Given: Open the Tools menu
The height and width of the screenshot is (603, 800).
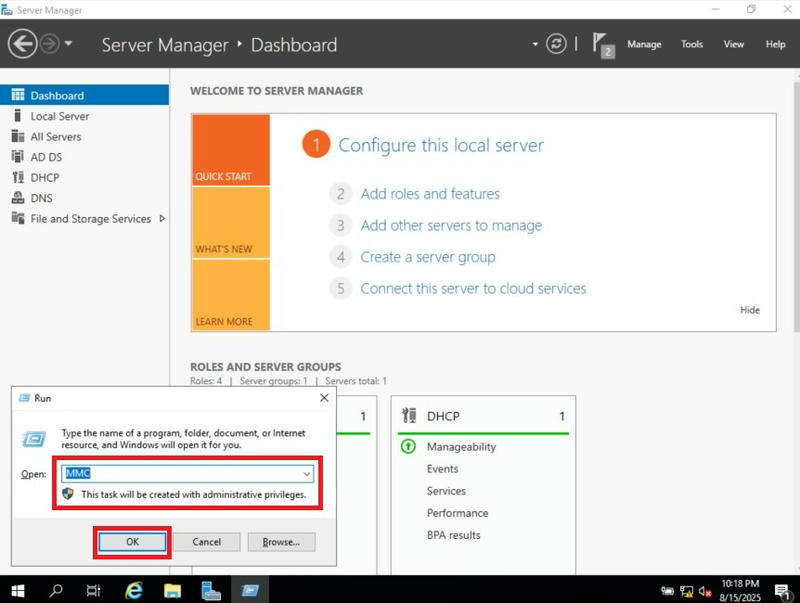Looking at the screenshot, I should click(x=691, y=44).
